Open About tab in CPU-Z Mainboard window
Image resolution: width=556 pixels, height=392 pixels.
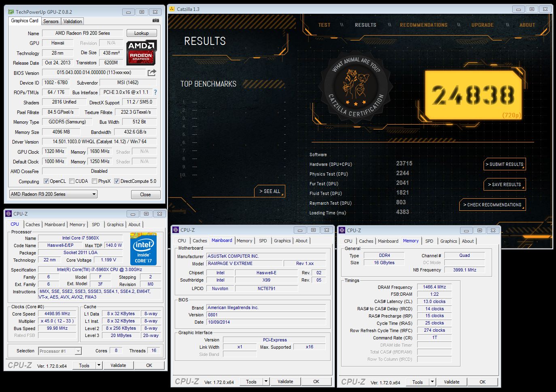point(301,241)
